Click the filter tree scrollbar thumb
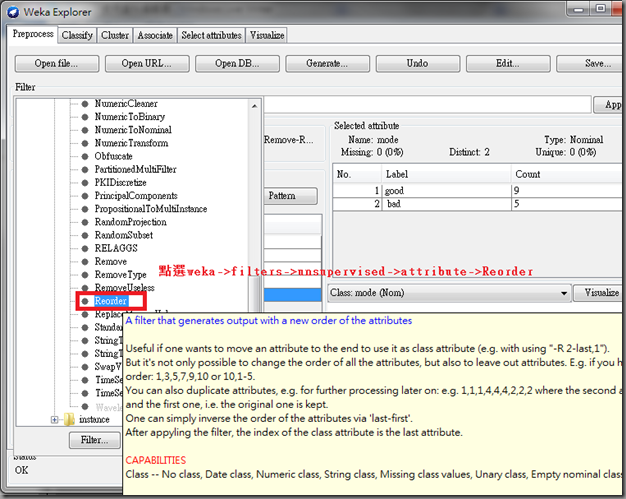This screenshot has width=626, height=499. (x=254, y=293)
